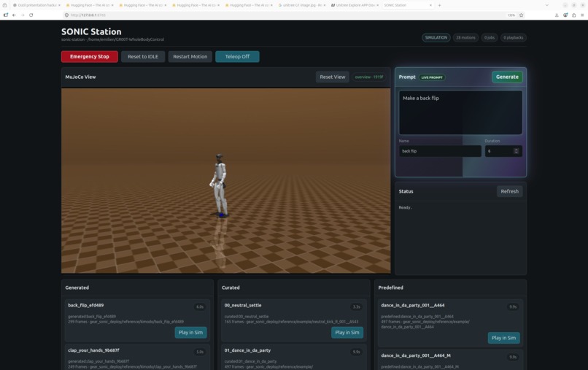
Task: Expand the list-all-tabs chevron
Action: (546, 5)
